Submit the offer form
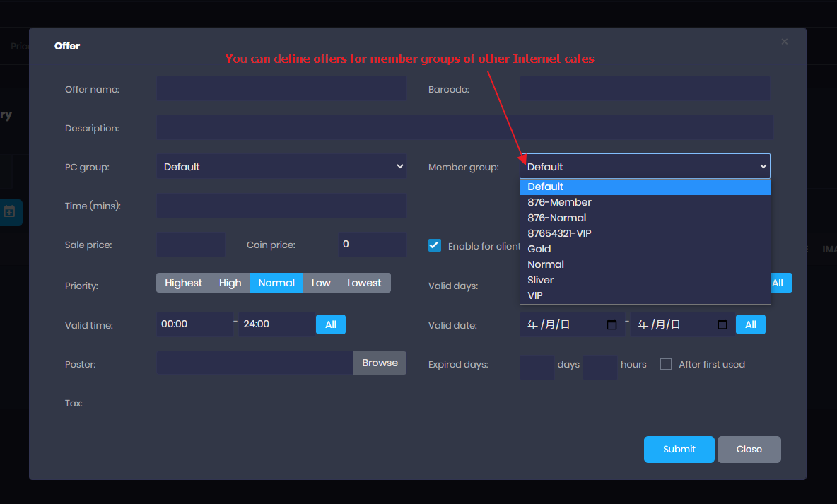The image size is (837, 504). tap(679, 450)
